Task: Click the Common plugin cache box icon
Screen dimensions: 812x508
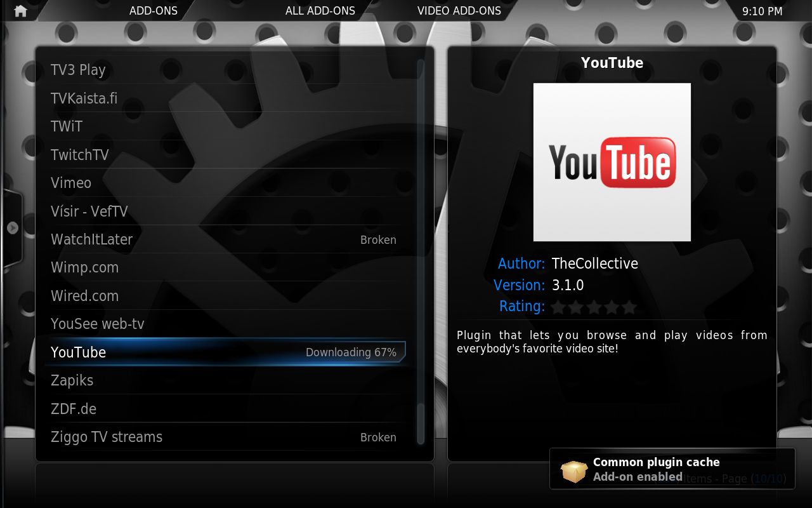Action: [x=574, y=471]
